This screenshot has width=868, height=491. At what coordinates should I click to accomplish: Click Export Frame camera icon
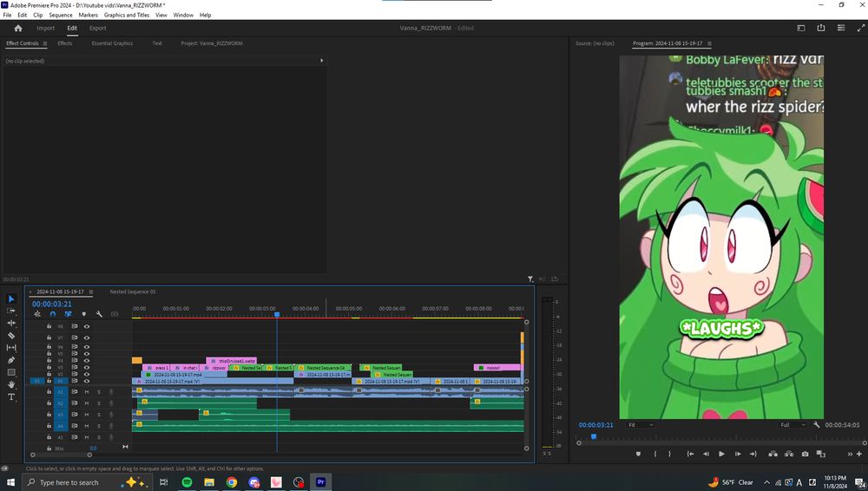805,454
